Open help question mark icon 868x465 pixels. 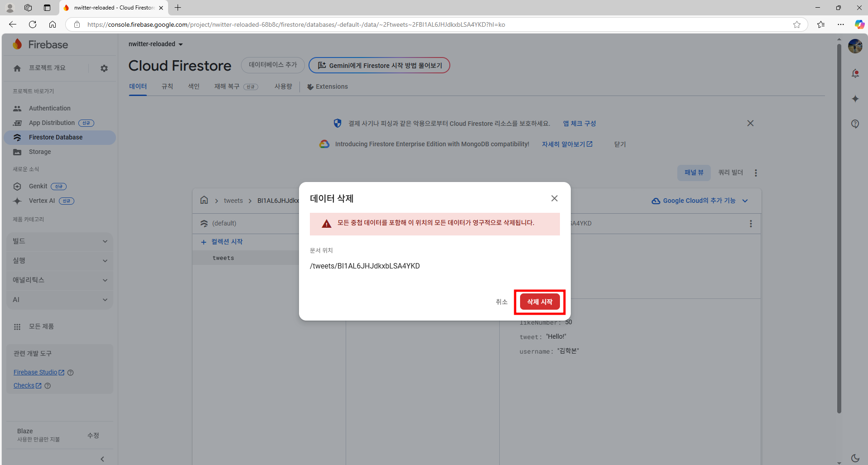[x=855, y=124]
